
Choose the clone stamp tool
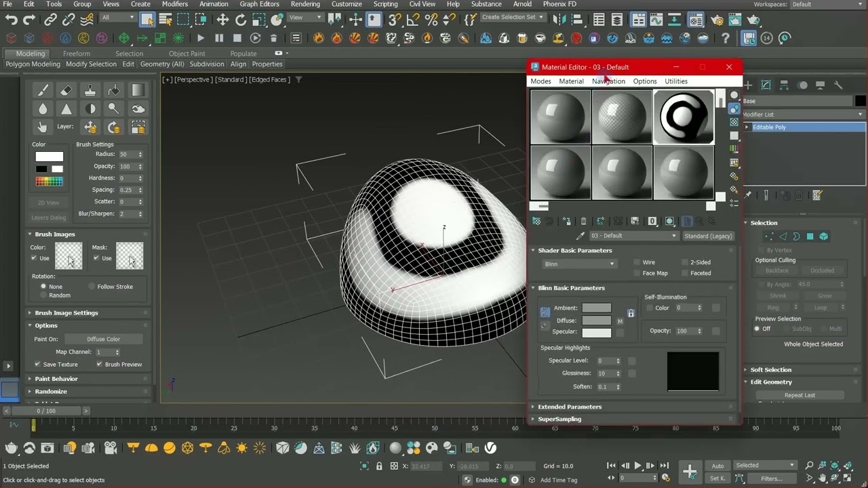click(x=90, y=90)
